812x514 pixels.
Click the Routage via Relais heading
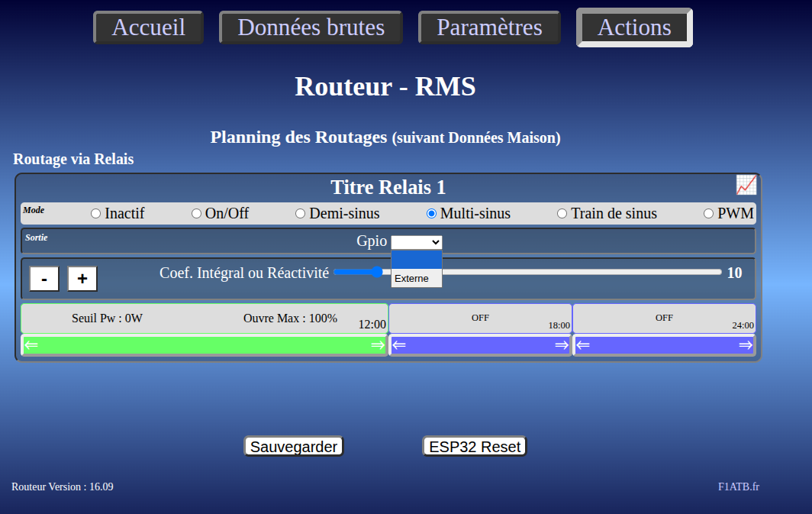click(73, 159)
